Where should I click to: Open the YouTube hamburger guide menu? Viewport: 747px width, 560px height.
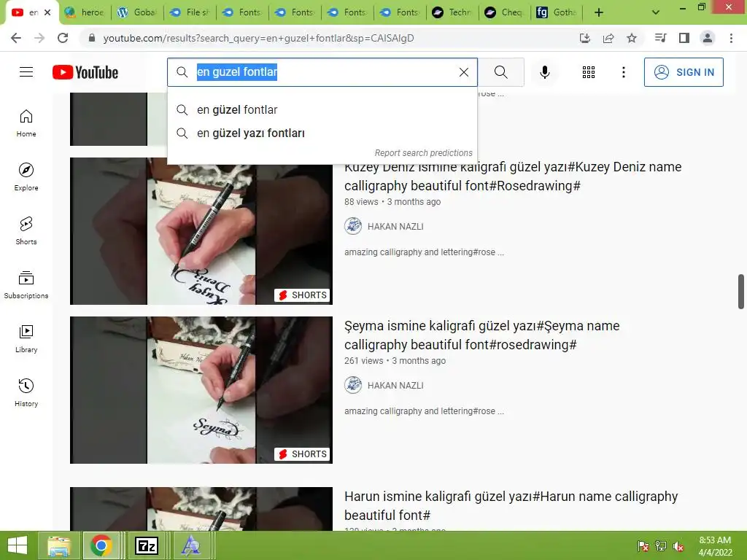coord(26,72)
